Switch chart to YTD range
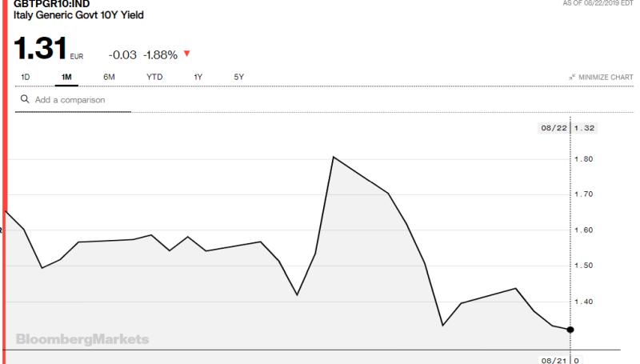The image size is (640, 364). point(154,77)
